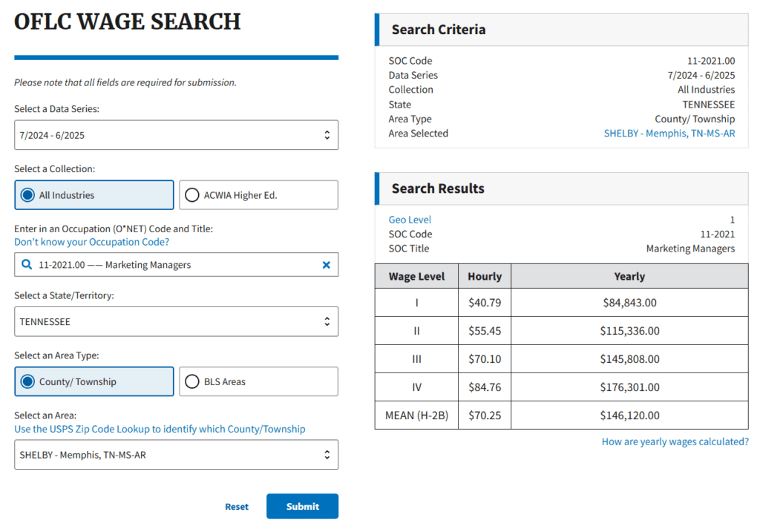760x532 pixels.
Task: Open the Select an Area dropdown
Action: [176, 455]
